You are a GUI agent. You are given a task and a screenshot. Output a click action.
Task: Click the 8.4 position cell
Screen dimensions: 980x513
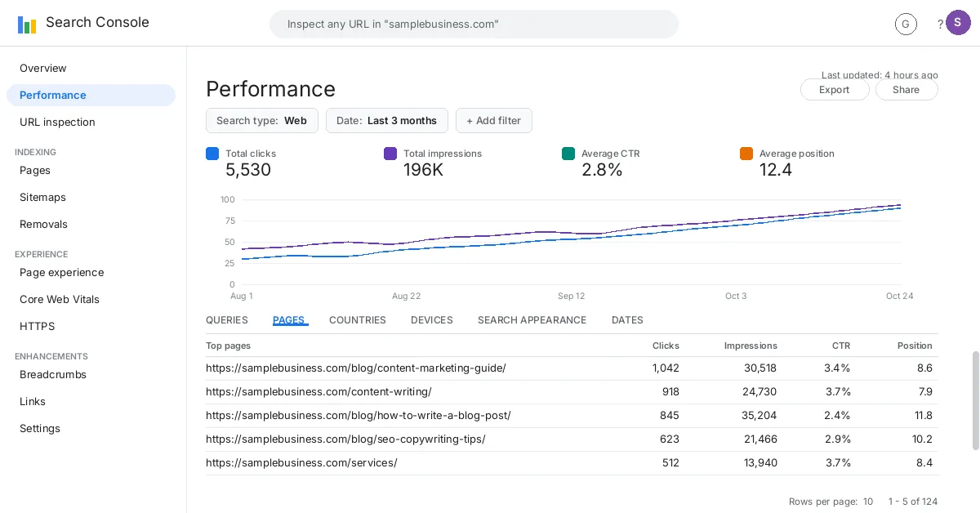pyautogui.click(x=924, y=463)
